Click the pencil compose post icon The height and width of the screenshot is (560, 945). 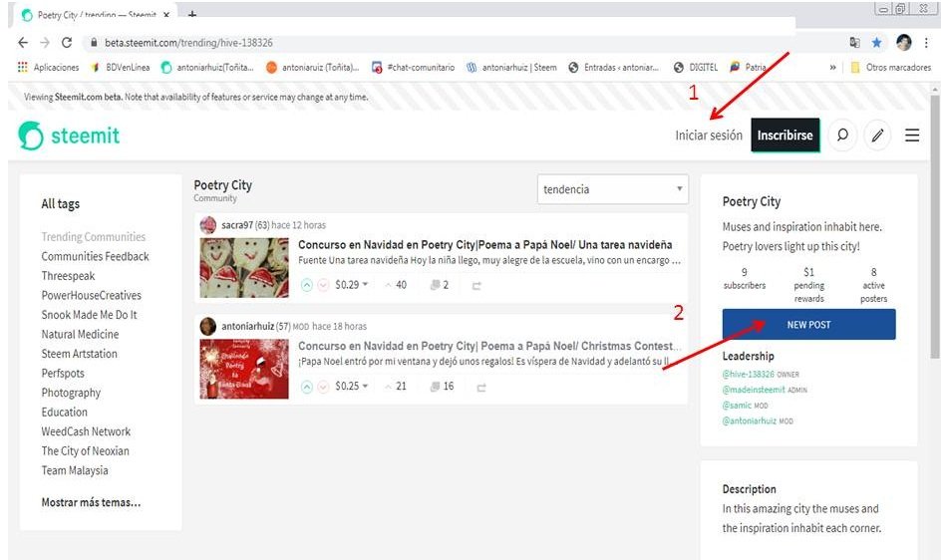(877, 135)
